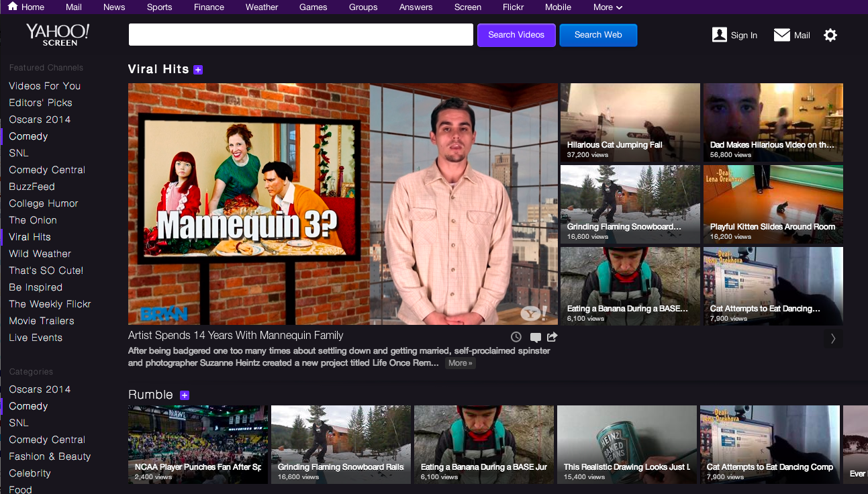Open This Realistic Drawing video in Rumble

point(627,444)
